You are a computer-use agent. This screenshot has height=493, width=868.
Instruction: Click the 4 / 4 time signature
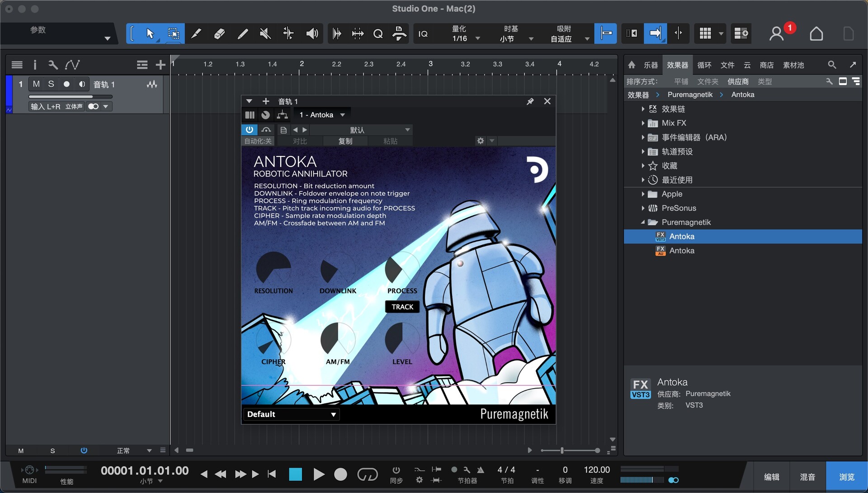506,470
